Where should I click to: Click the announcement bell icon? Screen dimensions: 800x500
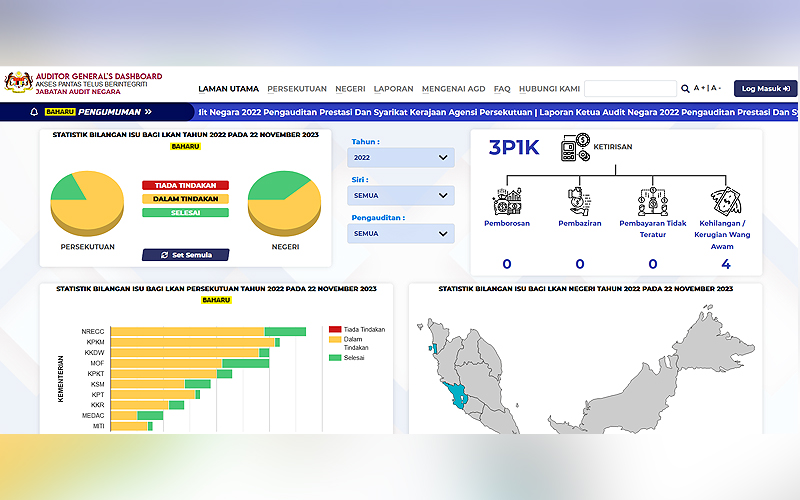point(34,112)
